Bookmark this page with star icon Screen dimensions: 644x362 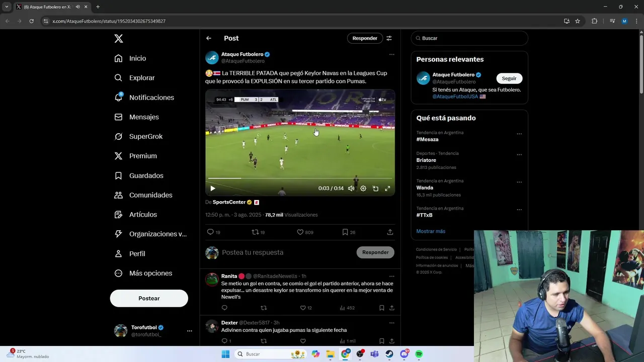click(x=578, y=21)
